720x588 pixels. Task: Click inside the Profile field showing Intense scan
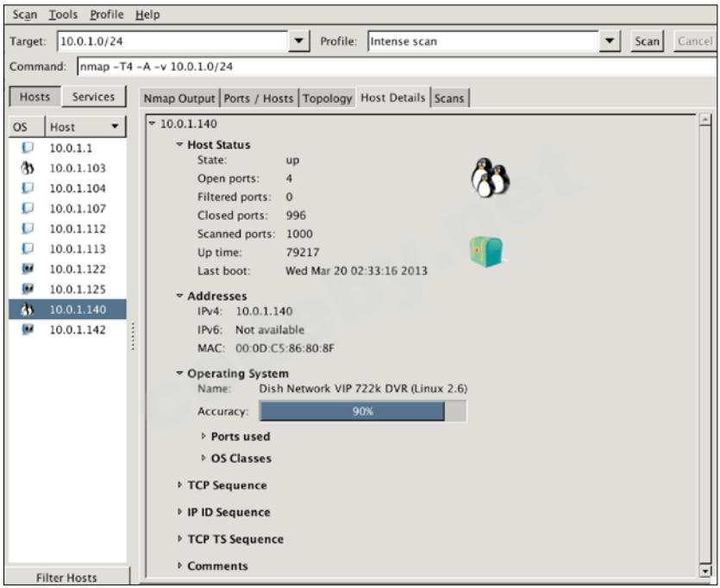[x=484, y=41]
